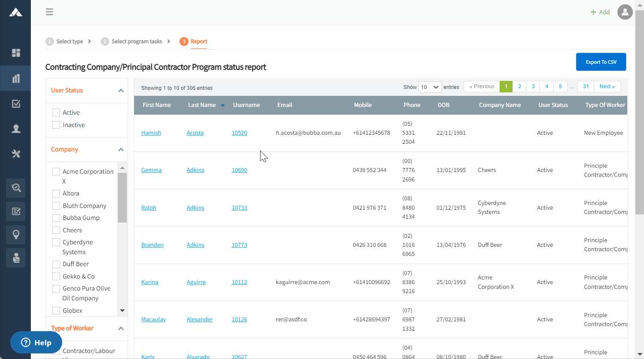Click the location pin sidebar icon
The image size is (644, 359).
16,234
